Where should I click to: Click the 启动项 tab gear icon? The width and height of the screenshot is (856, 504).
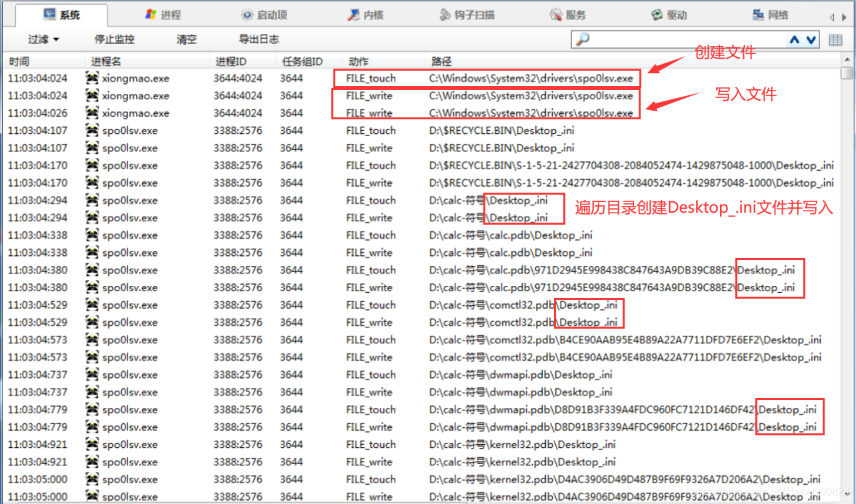247,15
